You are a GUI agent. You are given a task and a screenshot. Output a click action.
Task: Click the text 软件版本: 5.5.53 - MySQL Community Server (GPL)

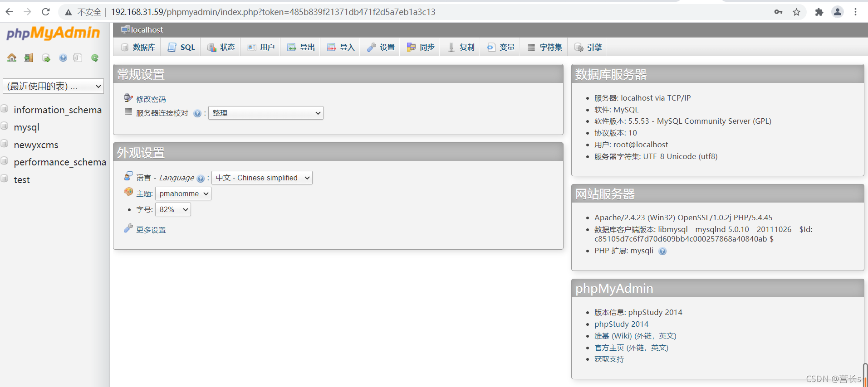[683, 121]
